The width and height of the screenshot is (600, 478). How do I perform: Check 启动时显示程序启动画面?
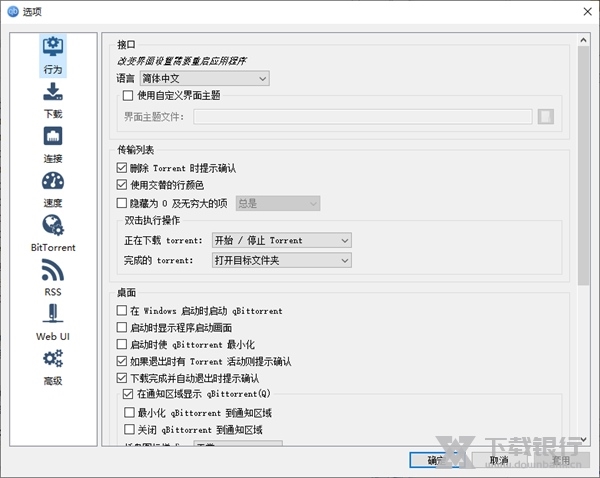pyautogui.click(x=122, y=327)
